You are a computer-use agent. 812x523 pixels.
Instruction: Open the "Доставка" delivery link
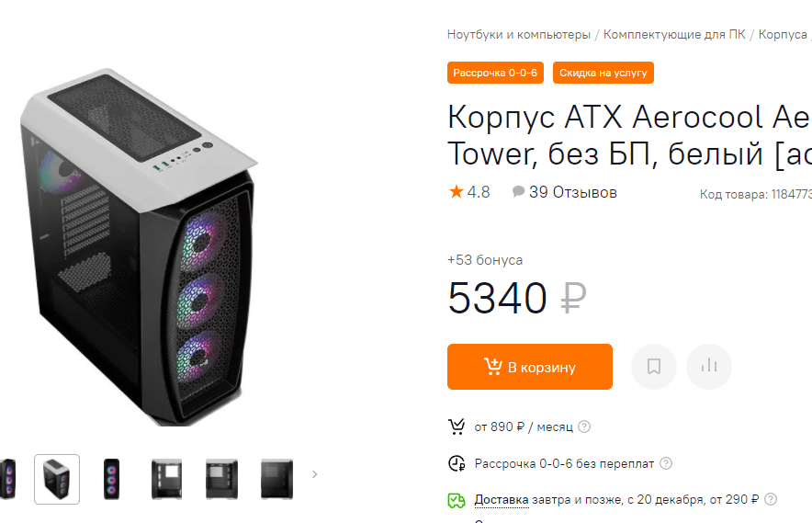click(502, 500)
